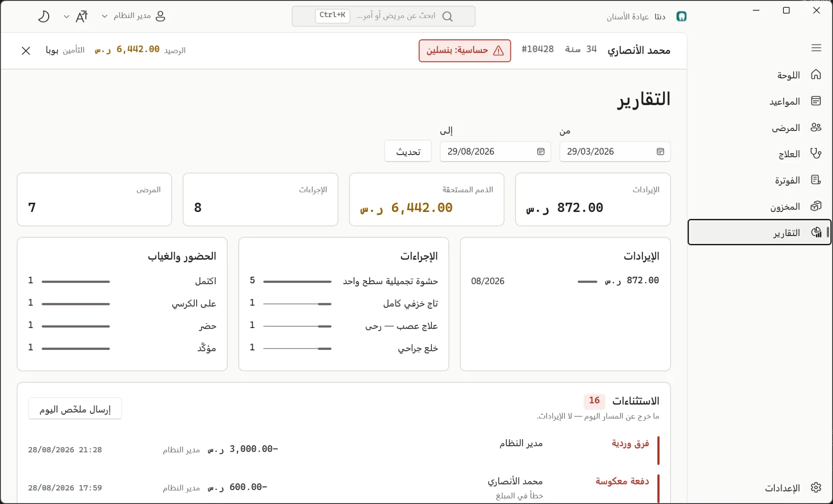The image size is (833, 504).
Task: Open calendar picker for 29/03/2026 date
Action: [x=660, y=152]
